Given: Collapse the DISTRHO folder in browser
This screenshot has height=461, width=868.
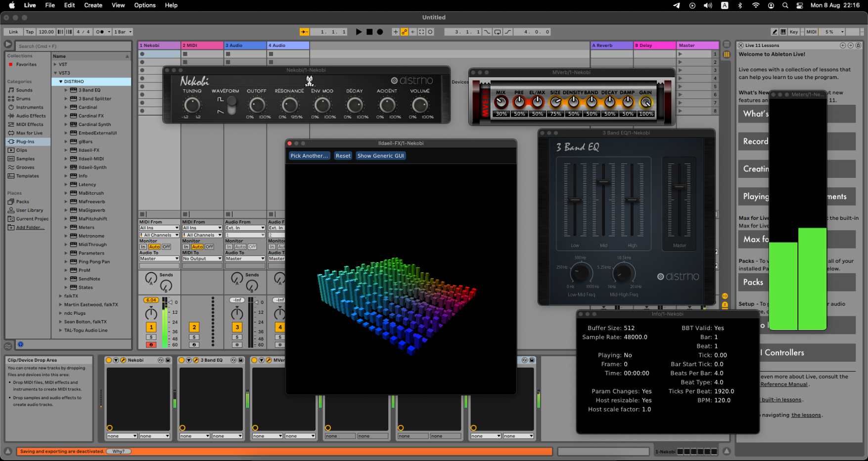Looking at the screenshot, I should [61, 82].
